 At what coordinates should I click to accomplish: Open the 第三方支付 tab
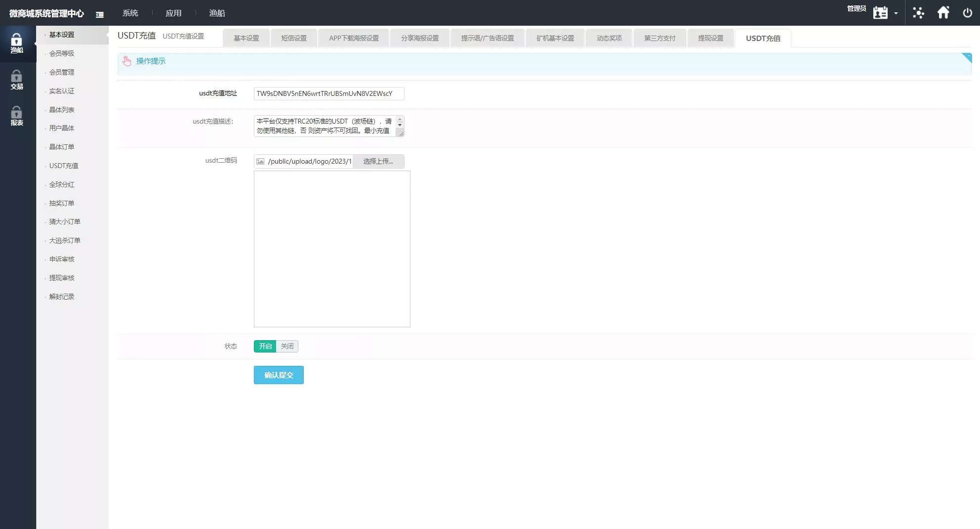click(659, 38)
